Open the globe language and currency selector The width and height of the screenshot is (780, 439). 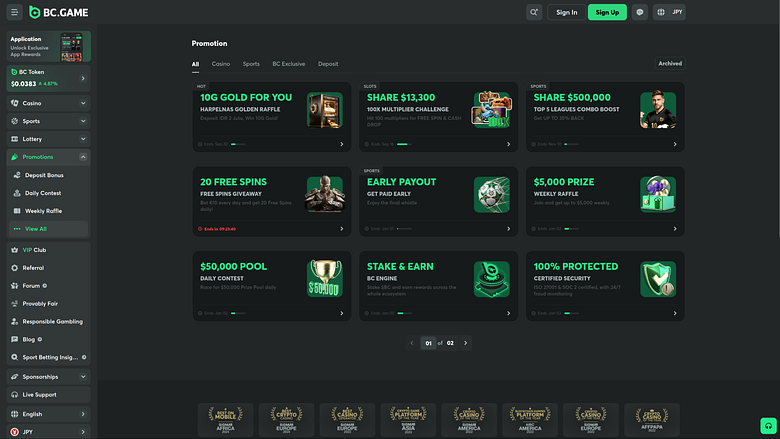(669, 12)
